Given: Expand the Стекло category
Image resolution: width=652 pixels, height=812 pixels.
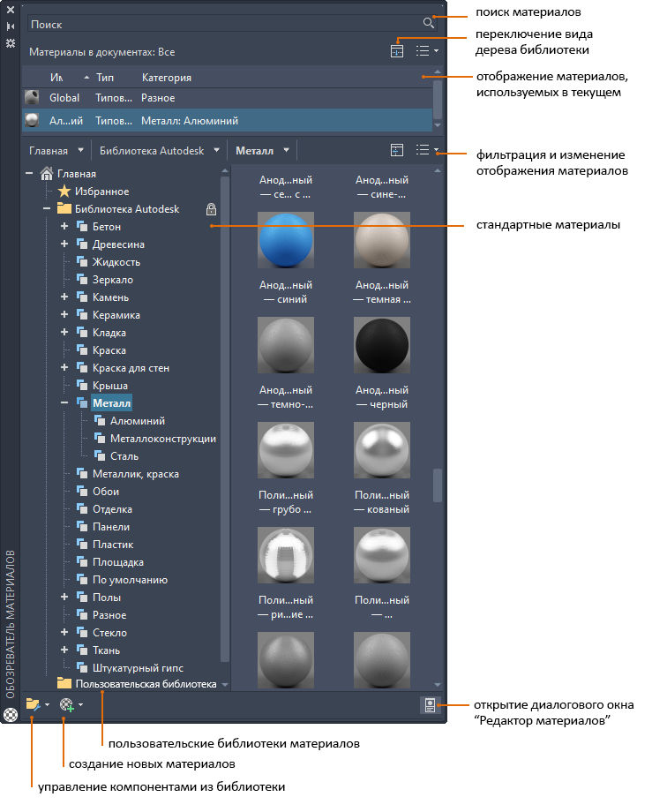Looking at the screenshot, I should click(64, 632).
